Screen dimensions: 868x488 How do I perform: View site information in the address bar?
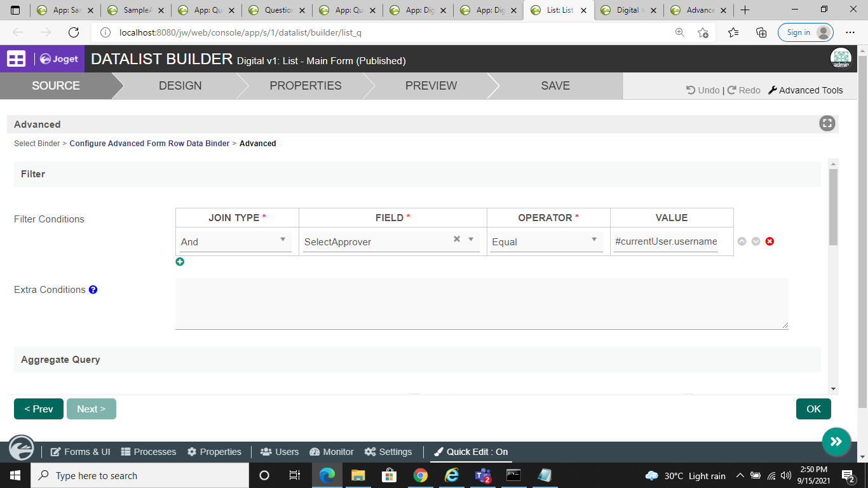click(105, 32)
